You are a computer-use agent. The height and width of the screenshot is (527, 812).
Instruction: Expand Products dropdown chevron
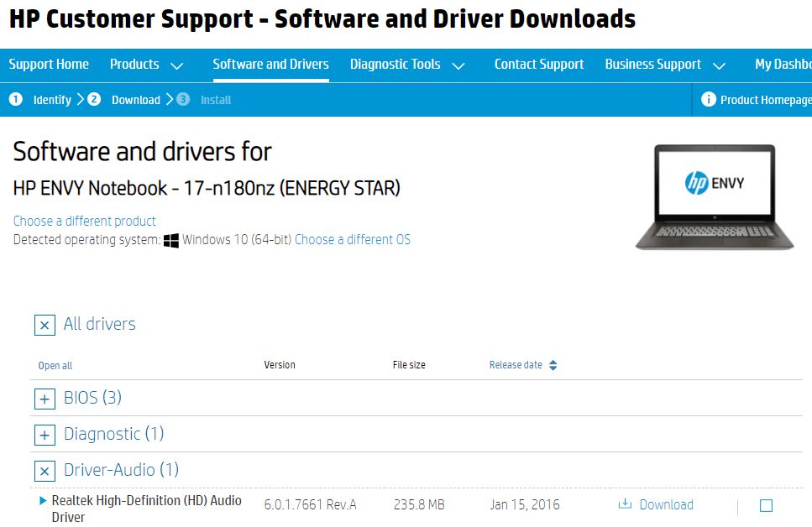pyautogui.click(x=177, y=65)
